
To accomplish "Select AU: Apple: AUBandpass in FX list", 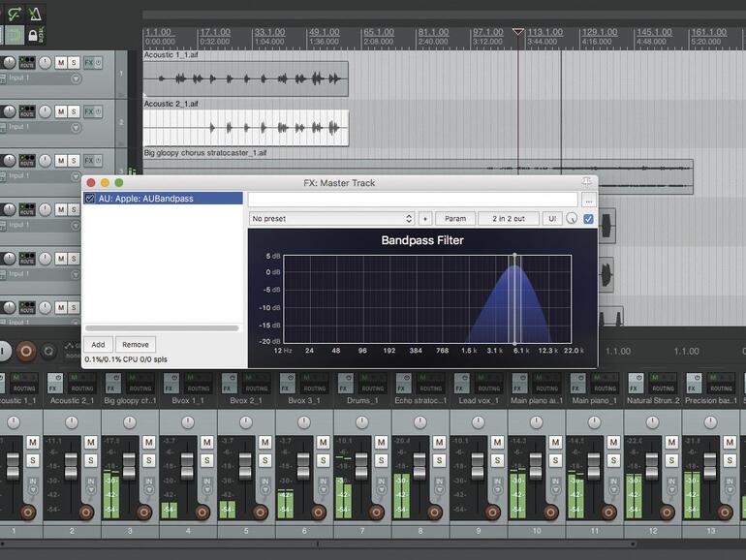I will pos(145,199).
